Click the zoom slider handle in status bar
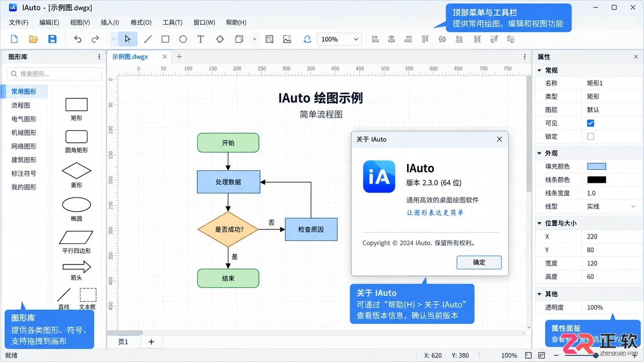The height and width of the screenshot is (362, 644). tap(596, 356)
